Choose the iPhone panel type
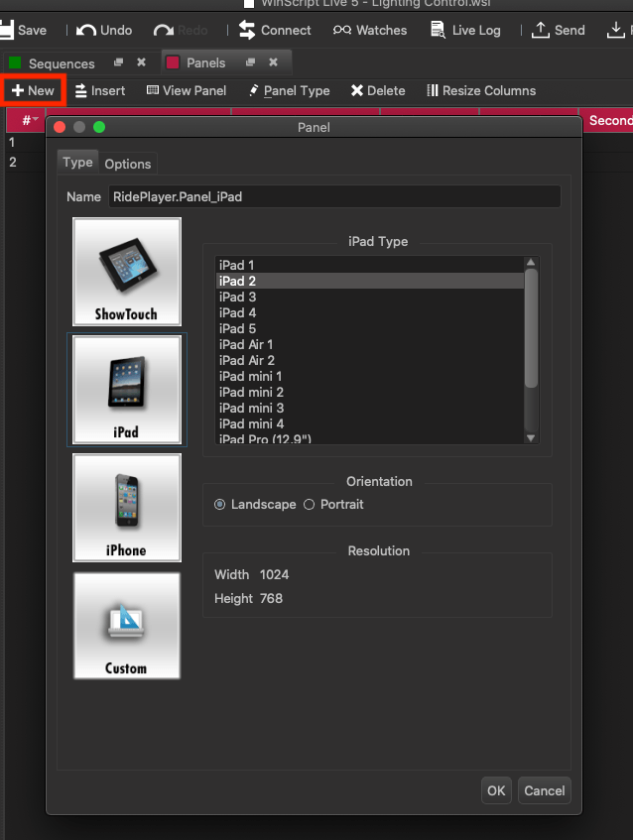Viewport: 633px width, 840px height. pos(127,508)
